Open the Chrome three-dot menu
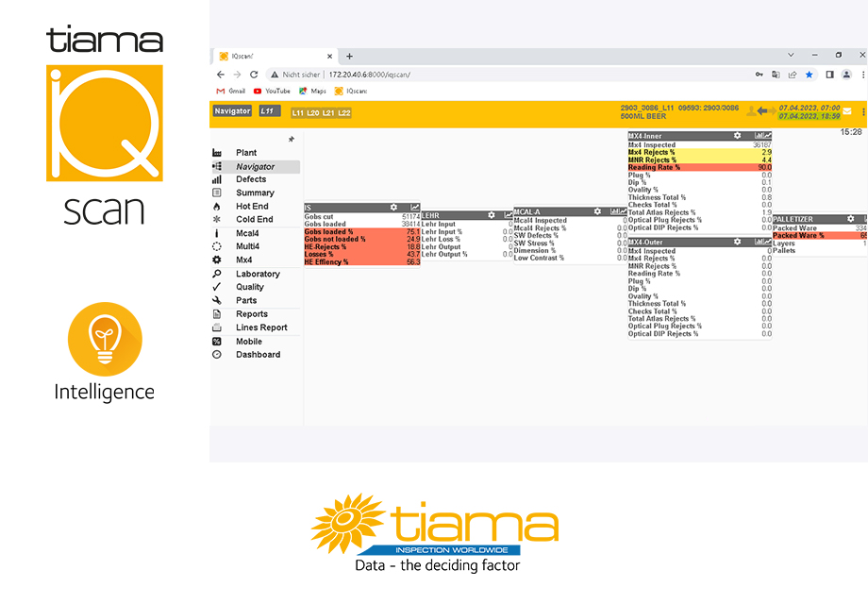The height and width of the screenshot is (604, 868). pyautogui.click(x=862, y=75)
